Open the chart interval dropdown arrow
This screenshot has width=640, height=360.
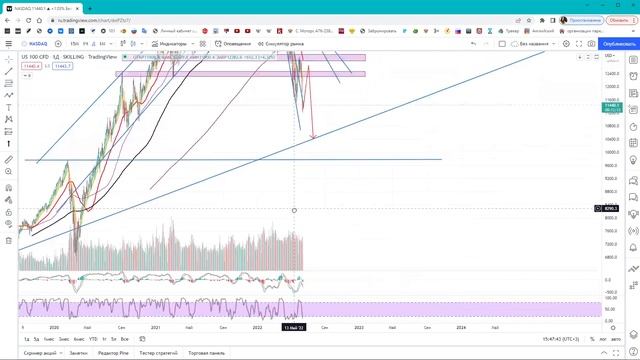pyautogui.click(x=111, y=44)
